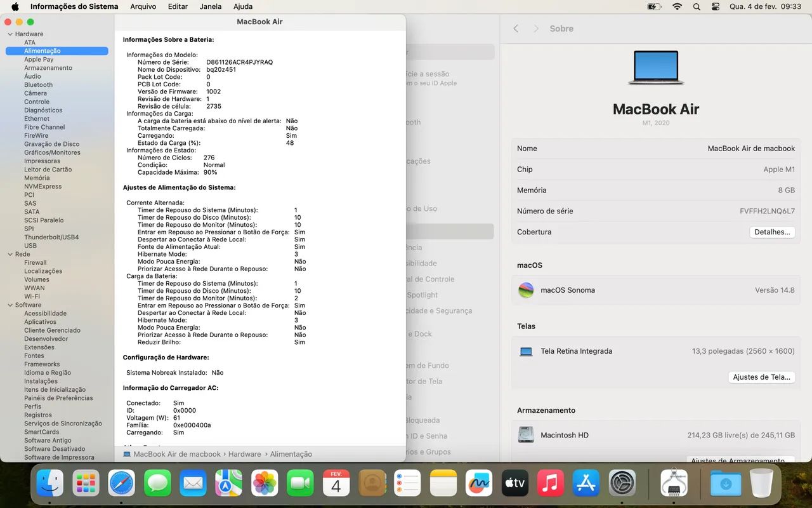Click Ajustes de Tela... button
812x508 pixels.
pyautogui.click(x=761, y=377)
